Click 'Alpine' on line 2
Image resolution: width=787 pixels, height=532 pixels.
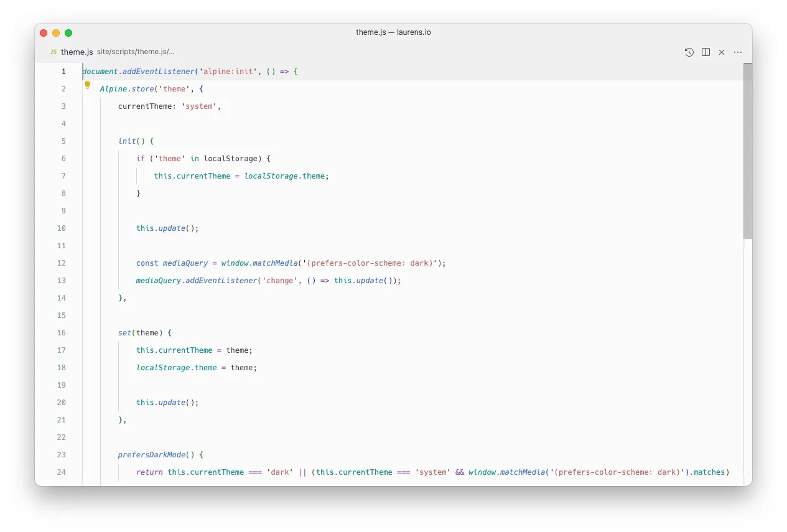coord(113,89)
